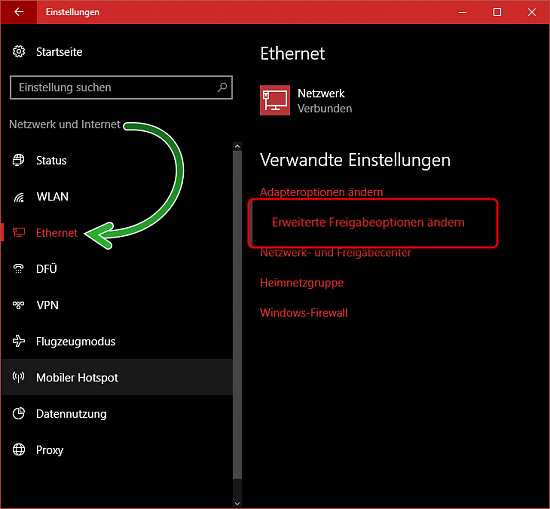
Task: Open the WLAN menu entry
Action: coord(118,196)
